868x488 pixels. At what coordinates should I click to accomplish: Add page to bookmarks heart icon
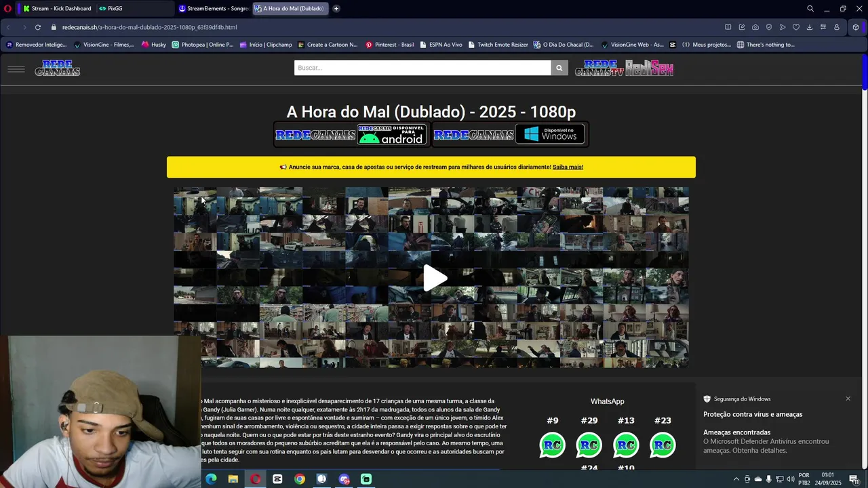[796, 27]
